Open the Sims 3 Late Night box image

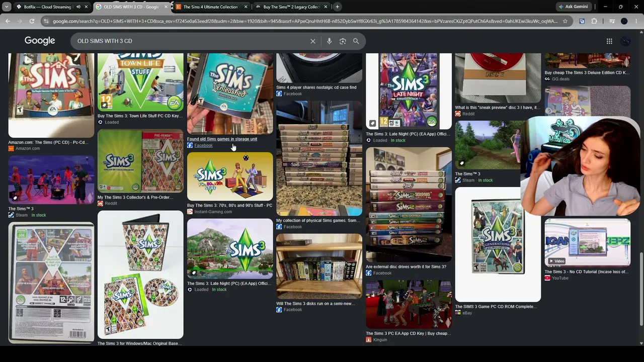pyautogui.click(x=409, y=91)
